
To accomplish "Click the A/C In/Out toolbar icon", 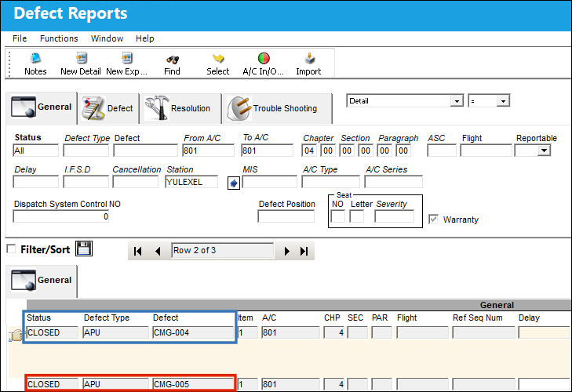I will [x=264, y=64].
